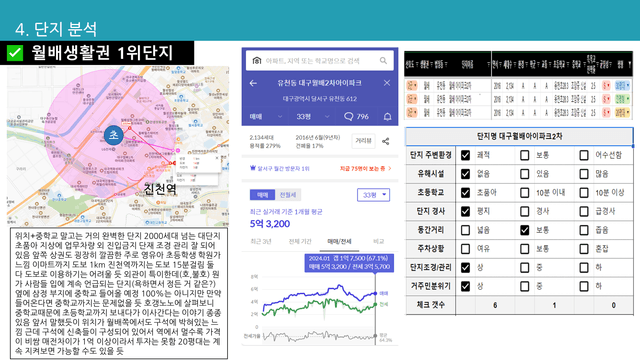640x360 pixels.
Task: Open the comments bubble showing 796
Action: 356,117
